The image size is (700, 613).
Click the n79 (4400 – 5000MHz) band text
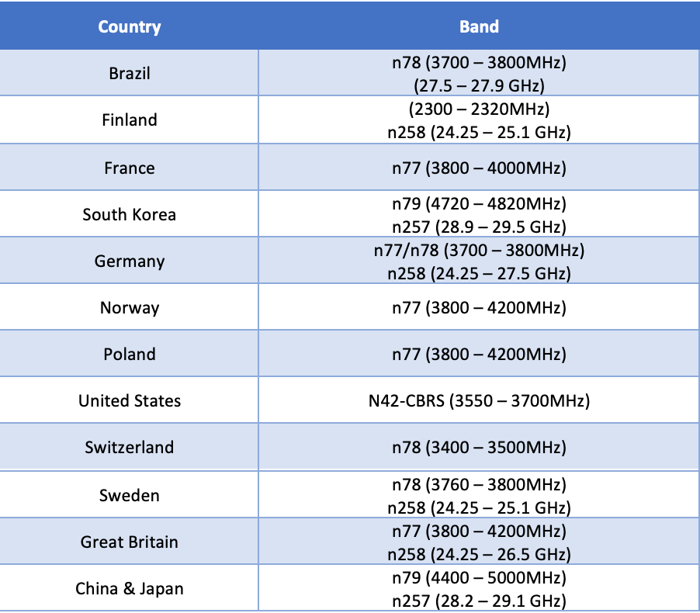tap(479, 577)
